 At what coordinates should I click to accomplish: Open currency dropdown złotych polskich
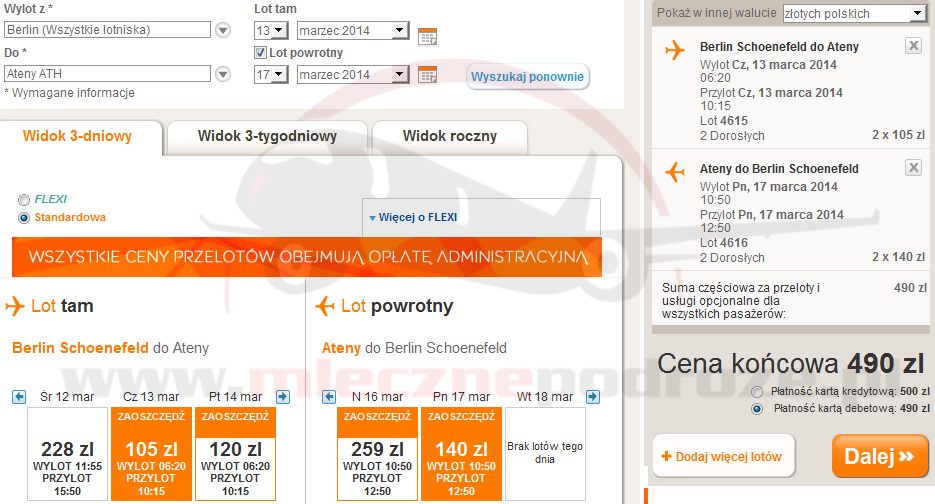[854, 13]
